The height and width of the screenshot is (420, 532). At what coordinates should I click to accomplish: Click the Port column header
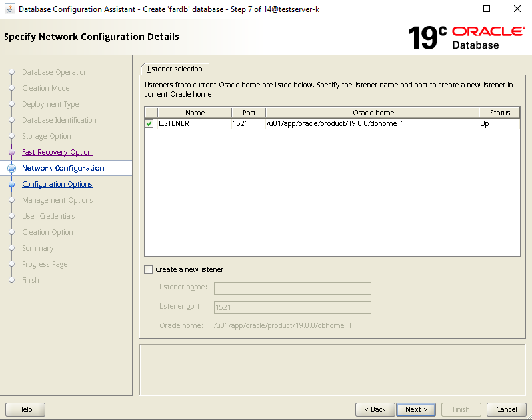pyautogui.click(x=249, y=113)
